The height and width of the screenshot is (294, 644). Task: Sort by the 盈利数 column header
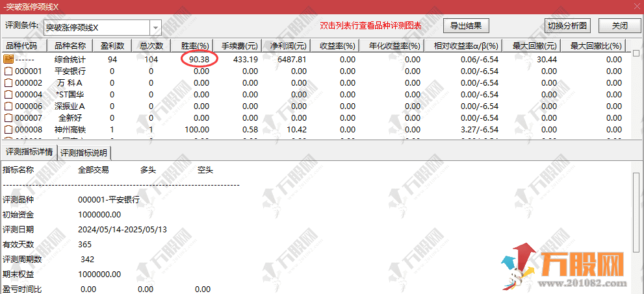tap(112, 45)
